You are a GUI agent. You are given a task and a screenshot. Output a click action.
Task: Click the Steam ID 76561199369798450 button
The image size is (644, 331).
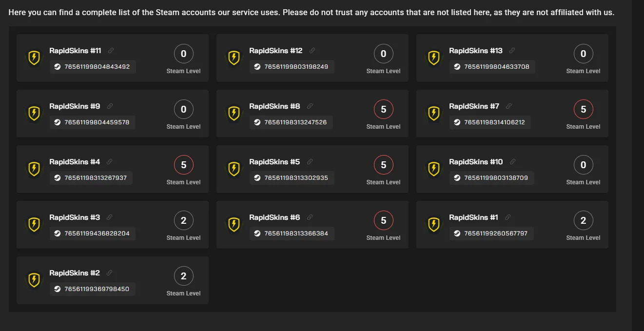pos(93,289)
